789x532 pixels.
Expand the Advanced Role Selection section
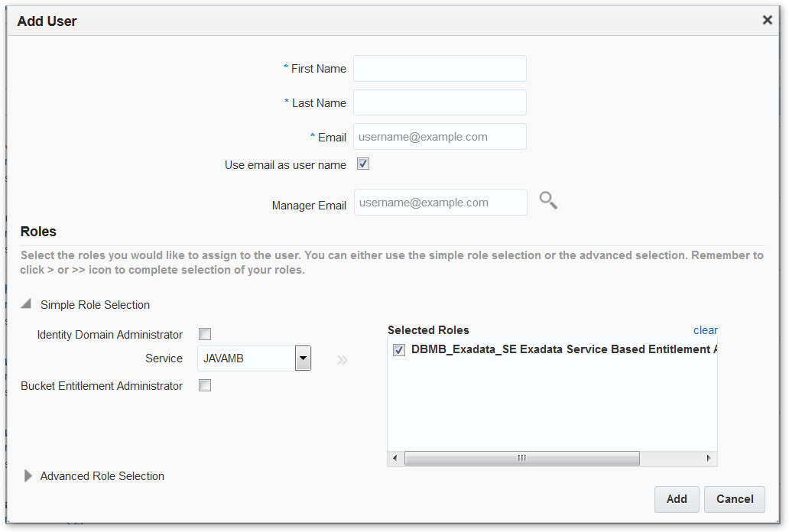coord(28,475)
